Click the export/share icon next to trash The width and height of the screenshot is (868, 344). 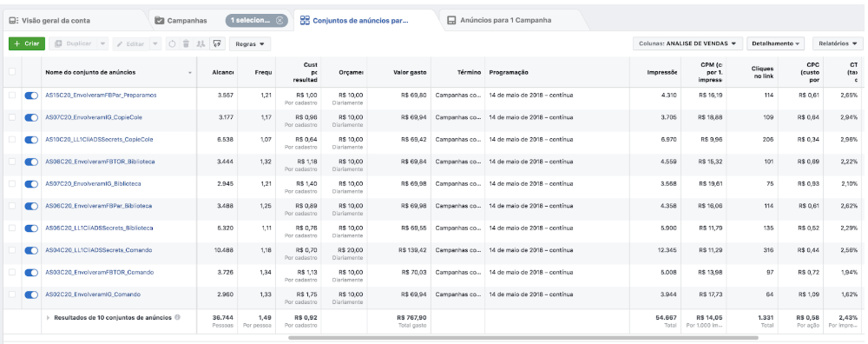(x=216, y=43)
